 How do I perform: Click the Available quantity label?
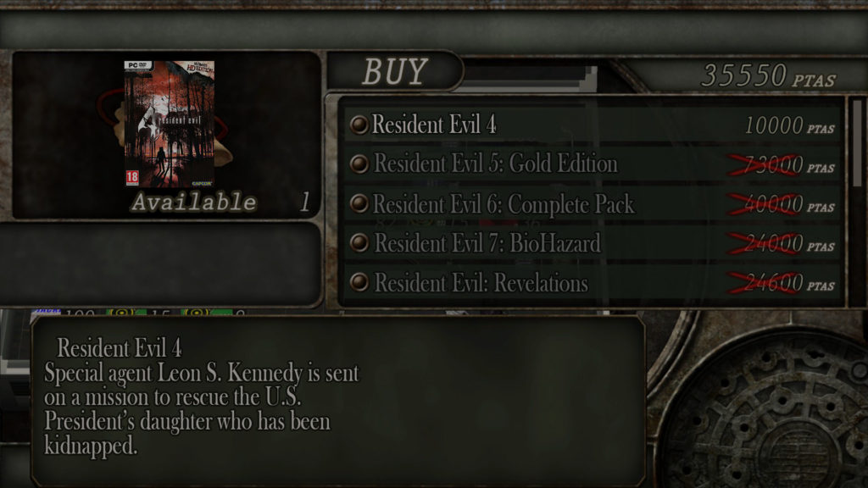[194, 202]
